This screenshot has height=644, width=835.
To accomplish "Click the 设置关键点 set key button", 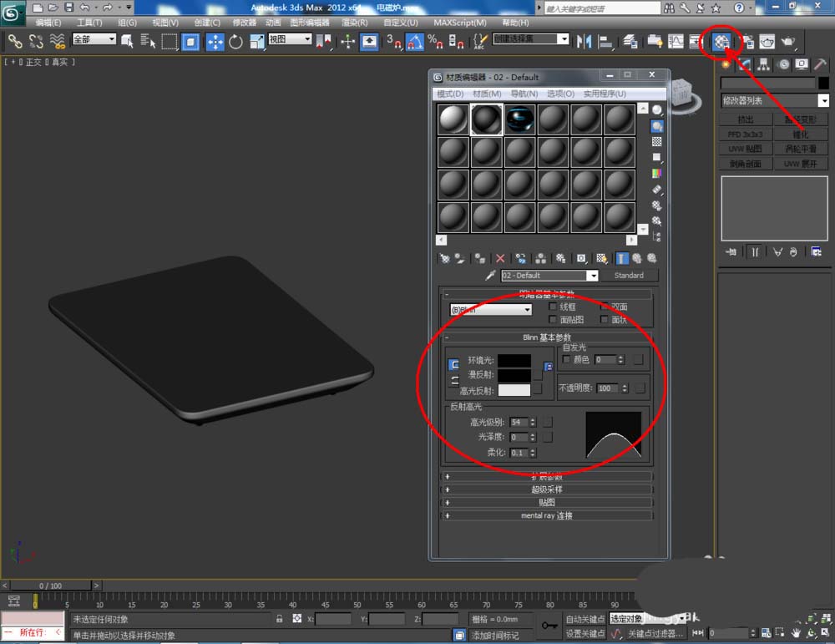I will (584, 633).
